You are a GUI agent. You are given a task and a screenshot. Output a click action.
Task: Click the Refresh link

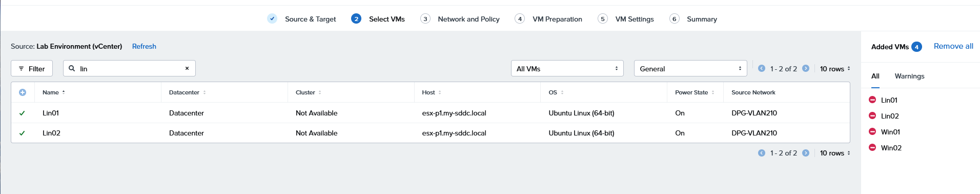click(144, 46)
